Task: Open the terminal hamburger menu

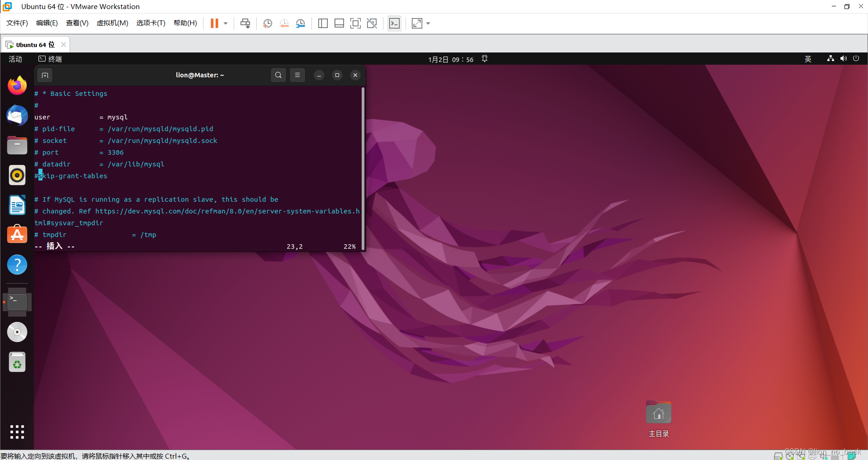Action: [297, 75]
